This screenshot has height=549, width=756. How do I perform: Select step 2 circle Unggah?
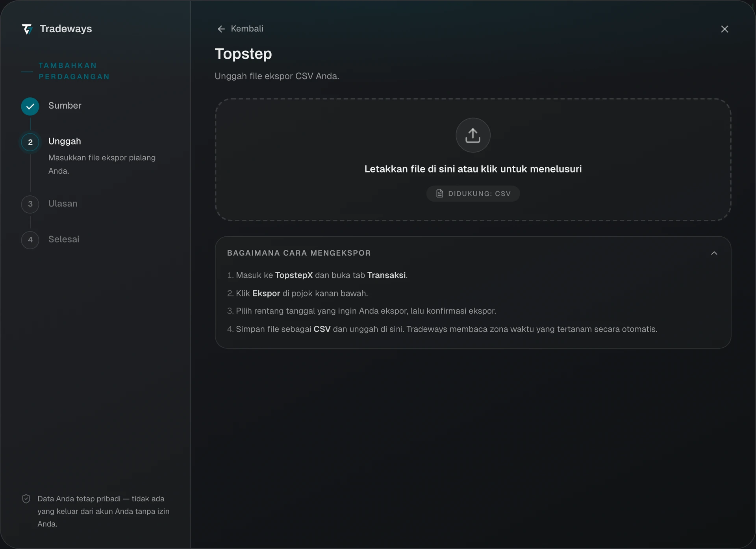tap(30, 142)
